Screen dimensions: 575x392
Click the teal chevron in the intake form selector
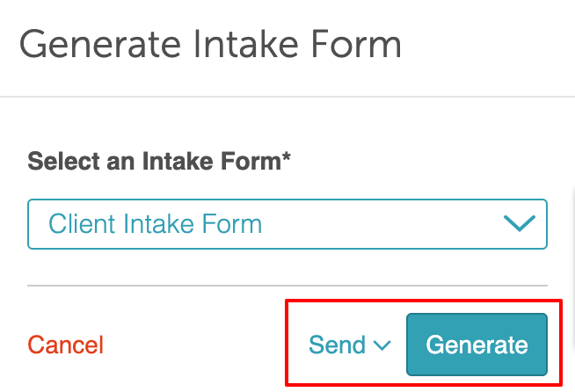(519, 223)
